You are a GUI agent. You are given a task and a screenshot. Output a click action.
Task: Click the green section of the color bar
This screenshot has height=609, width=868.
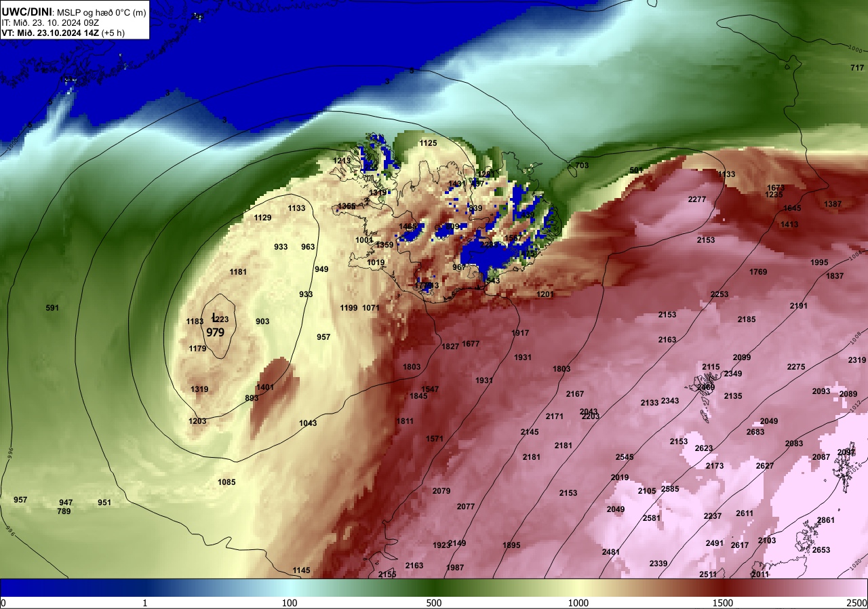[434, 587]
